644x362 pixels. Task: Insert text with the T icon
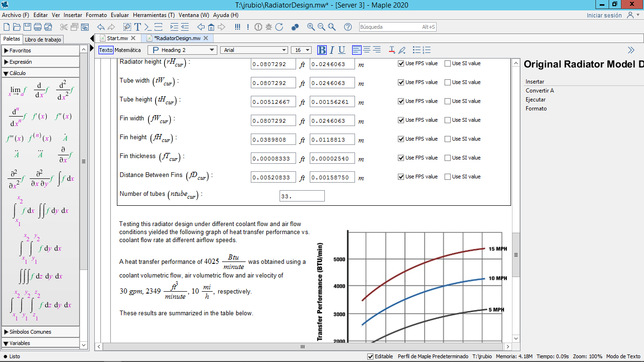(138, 27)
